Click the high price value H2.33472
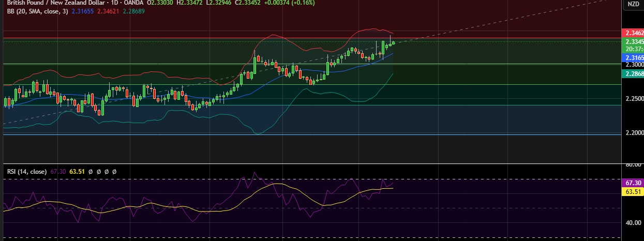 coord(190,3)
